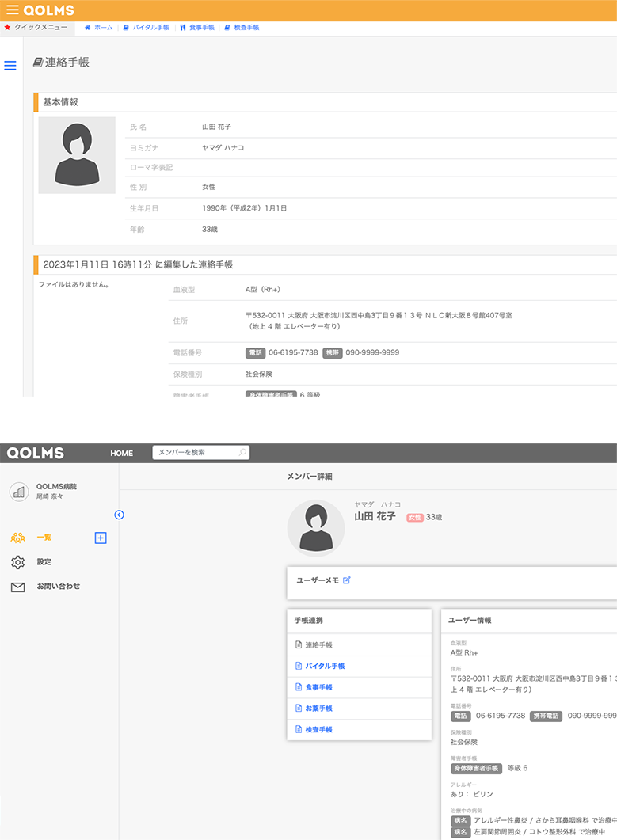617x840 pixels.
Task: Add a member with the plus icon
Action: tap(101, 538)
